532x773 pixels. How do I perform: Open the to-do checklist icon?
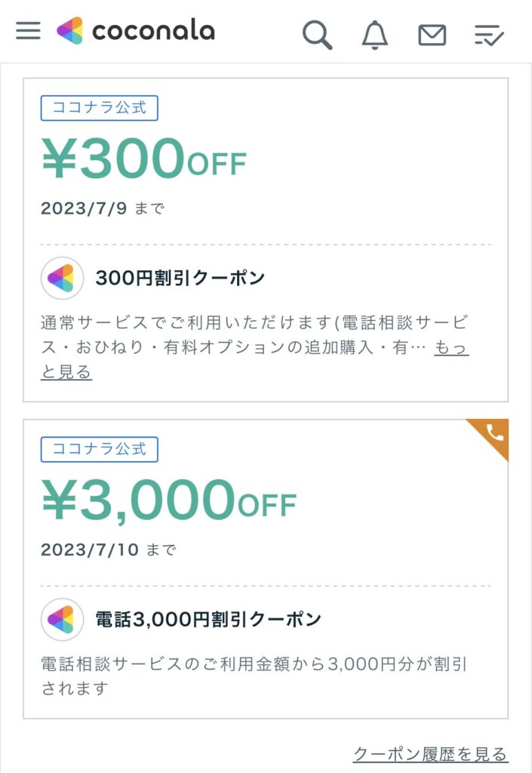[x=489, y=35]
